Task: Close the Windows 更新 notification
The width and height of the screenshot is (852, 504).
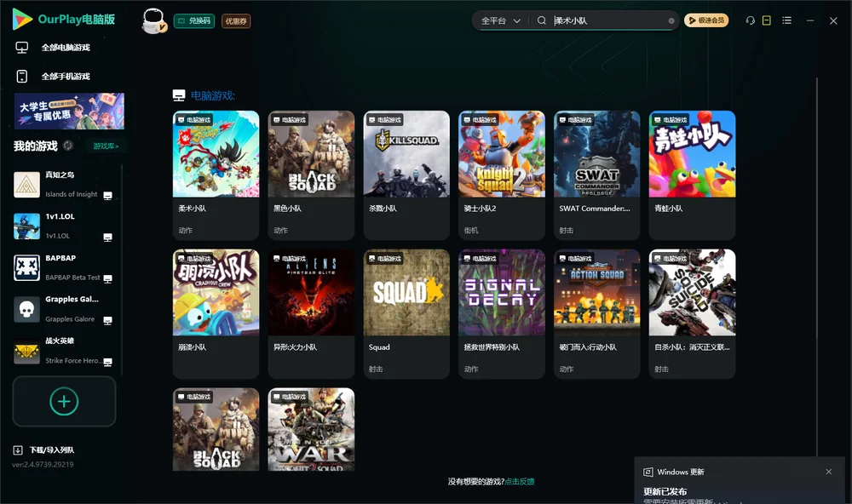Action: pos(829,472)
